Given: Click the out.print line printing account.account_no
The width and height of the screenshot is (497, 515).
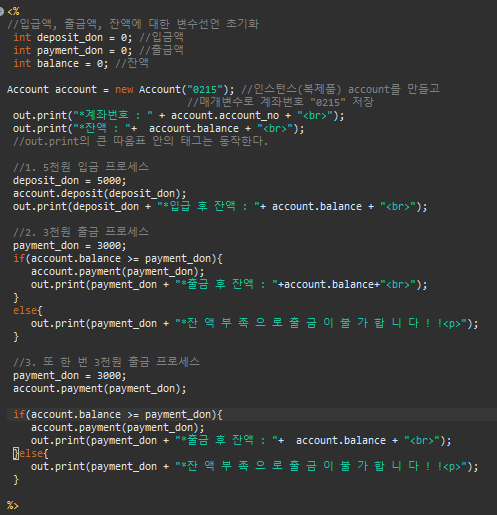Looking at the screenshot, I should coord(178,115).
